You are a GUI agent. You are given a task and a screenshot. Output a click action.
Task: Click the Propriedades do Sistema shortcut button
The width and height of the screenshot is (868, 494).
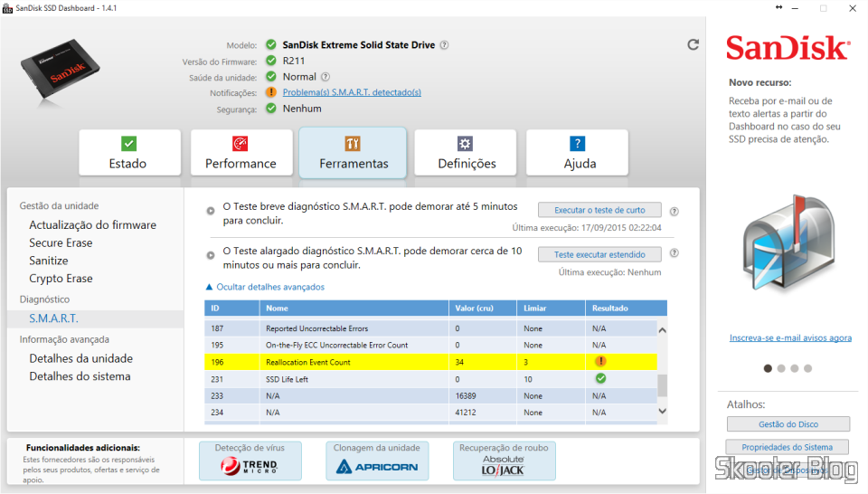coord(788,447)
